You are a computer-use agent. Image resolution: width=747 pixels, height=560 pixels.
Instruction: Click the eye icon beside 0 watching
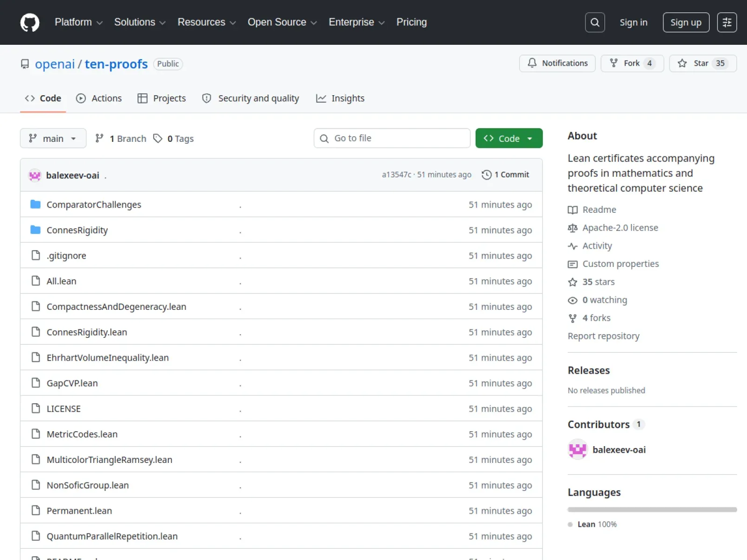click(572, 300)
